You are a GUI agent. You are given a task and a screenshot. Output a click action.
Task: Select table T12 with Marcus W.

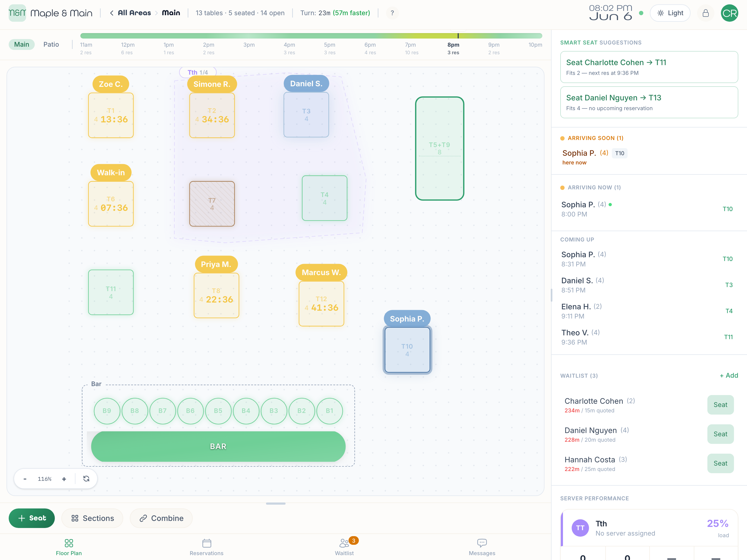tap(321, 304)
